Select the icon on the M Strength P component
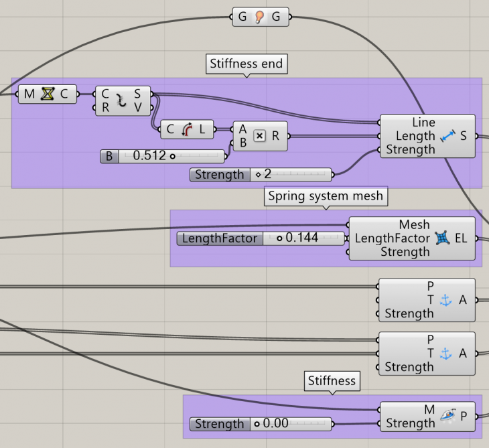The height and width of the screenshot is (448, 489). pos(448,417)
